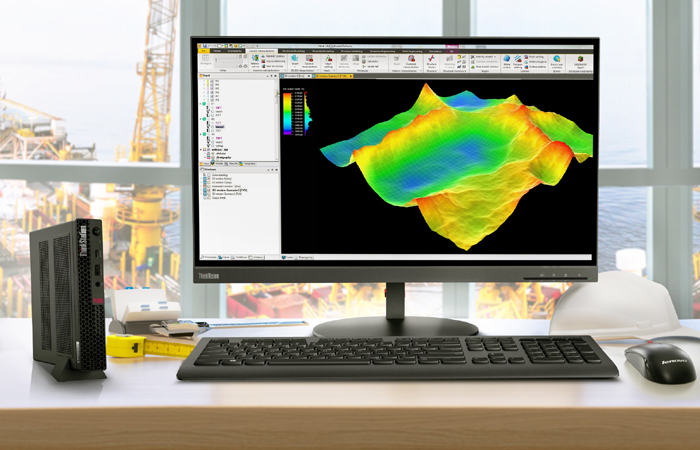Click the Geobody interpretation icon in ribbon
The width and height of the screenshot is (700, 450).
[411, 61]
